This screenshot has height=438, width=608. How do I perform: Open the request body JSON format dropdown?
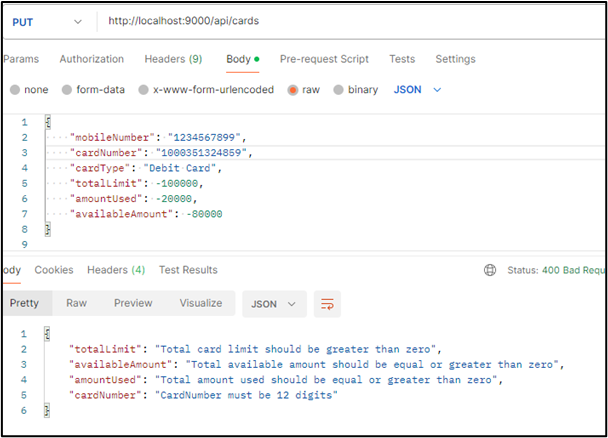pos(418,90)
